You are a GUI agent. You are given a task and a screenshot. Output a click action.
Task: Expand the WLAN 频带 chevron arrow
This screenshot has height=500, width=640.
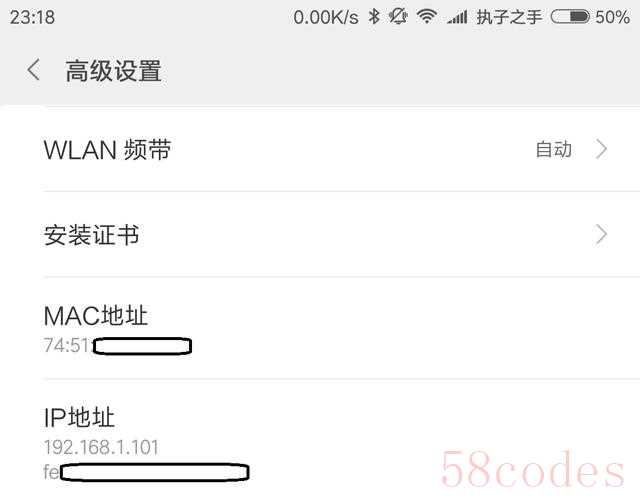[x=601, y=149]
